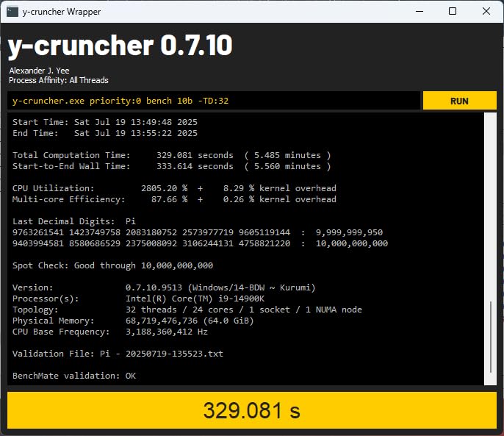Click the 'End Time: Sat Jul 19 13:55:22 2025' line
This screenshot has height=436, width=504.
pos(105,133)
